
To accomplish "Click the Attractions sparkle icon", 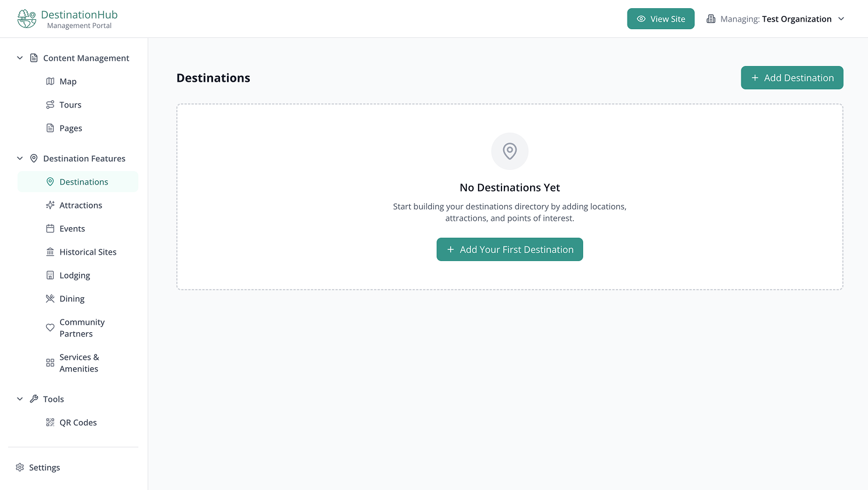I will click(50, 206).
